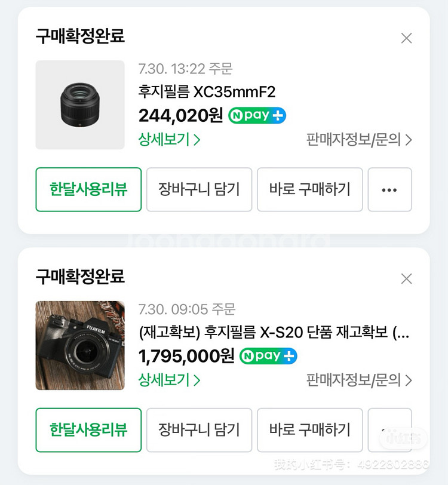Add XC35mmF2 lens via 장바구니 담기
Viewport: 448px width, 485px height.
pyautogui.click(x=200, y=189)
